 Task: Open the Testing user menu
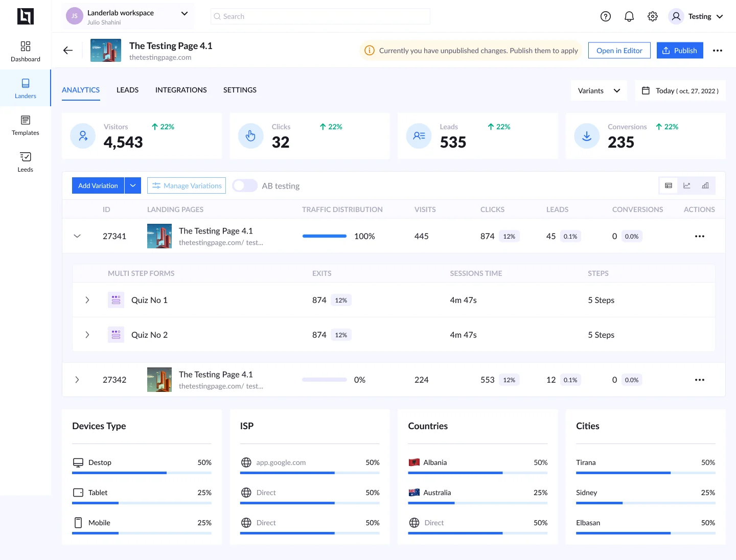point(696,16)
